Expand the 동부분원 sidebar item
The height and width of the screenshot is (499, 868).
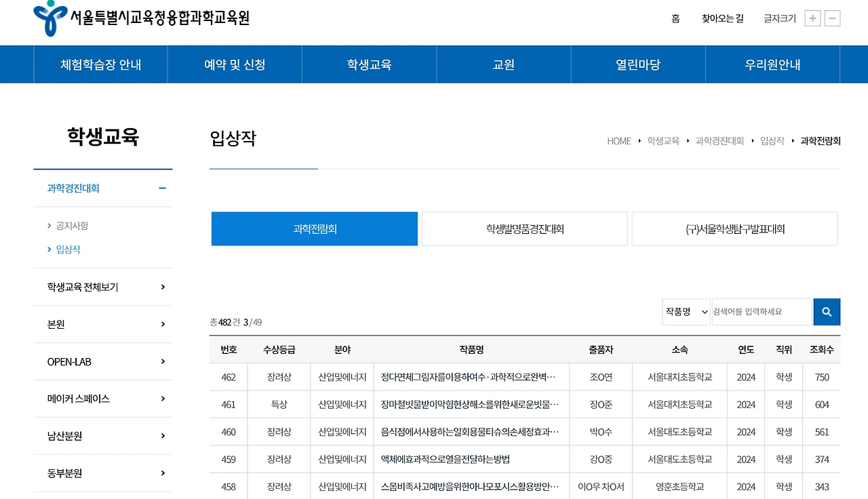tap(163, 473)
